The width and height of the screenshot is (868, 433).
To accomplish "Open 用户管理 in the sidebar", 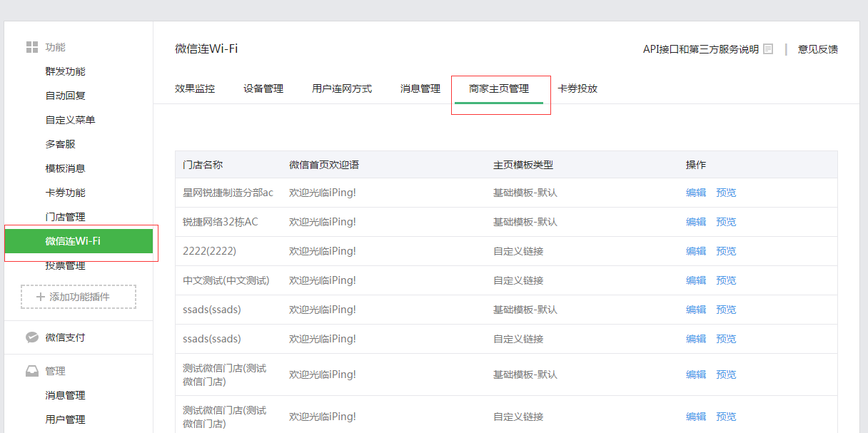I will click(x=66, y=419).
